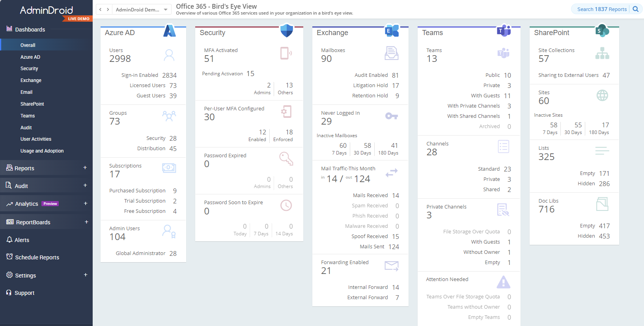Open Litigation Hold count 17

[x=395, y=86]
